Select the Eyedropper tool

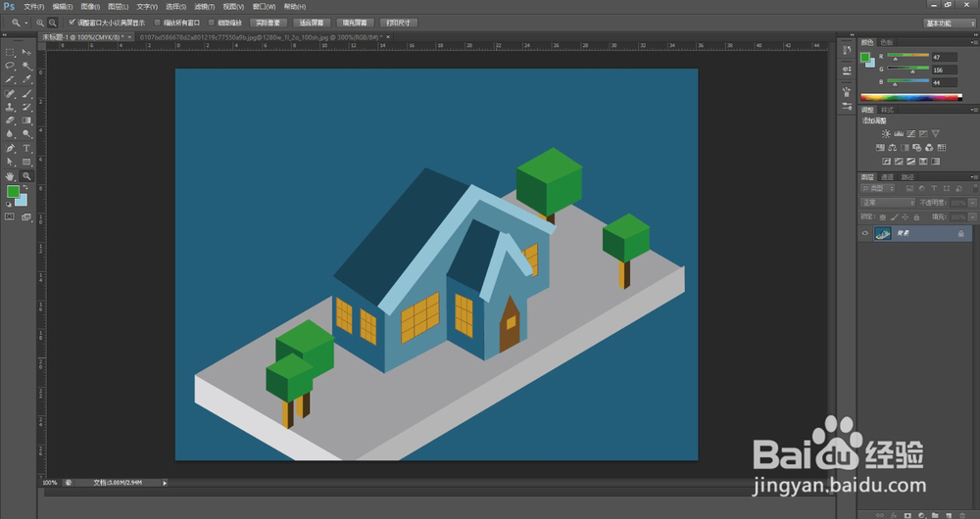pyautogui.click(x=26, y=79)
